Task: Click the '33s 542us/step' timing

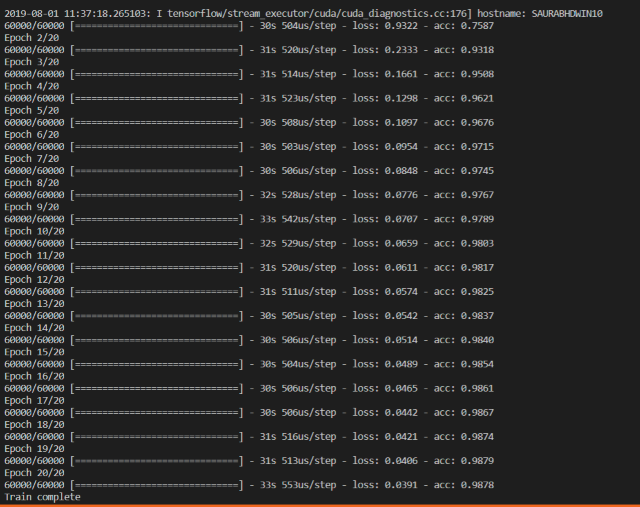Action: coord(298,219)
